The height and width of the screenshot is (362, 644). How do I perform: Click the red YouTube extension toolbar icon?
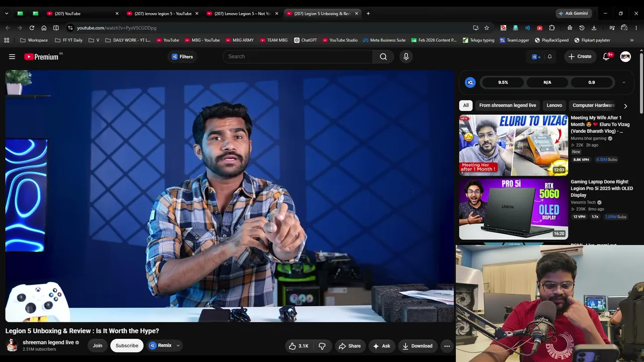[539, 28]
